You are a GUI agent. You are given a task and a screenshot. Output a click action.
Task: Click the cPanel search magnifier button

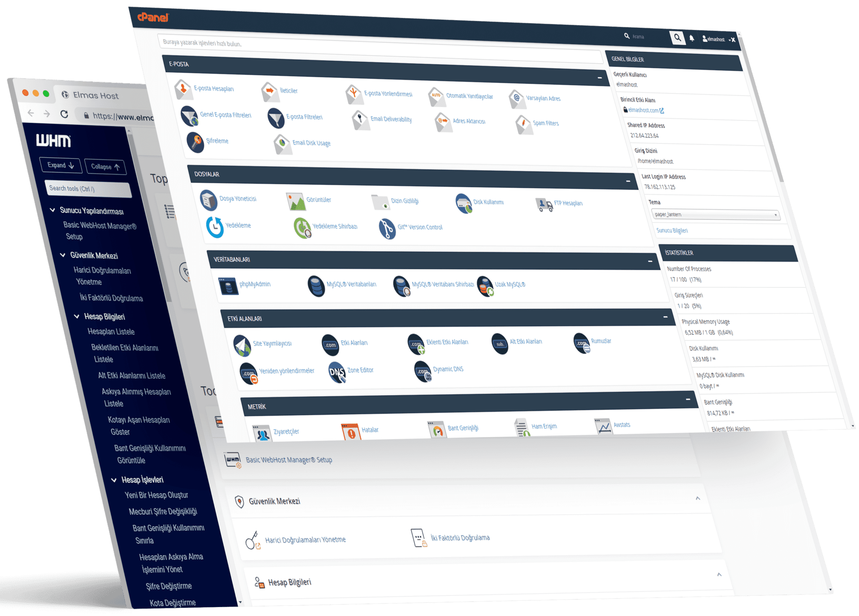tap(677, 38)
